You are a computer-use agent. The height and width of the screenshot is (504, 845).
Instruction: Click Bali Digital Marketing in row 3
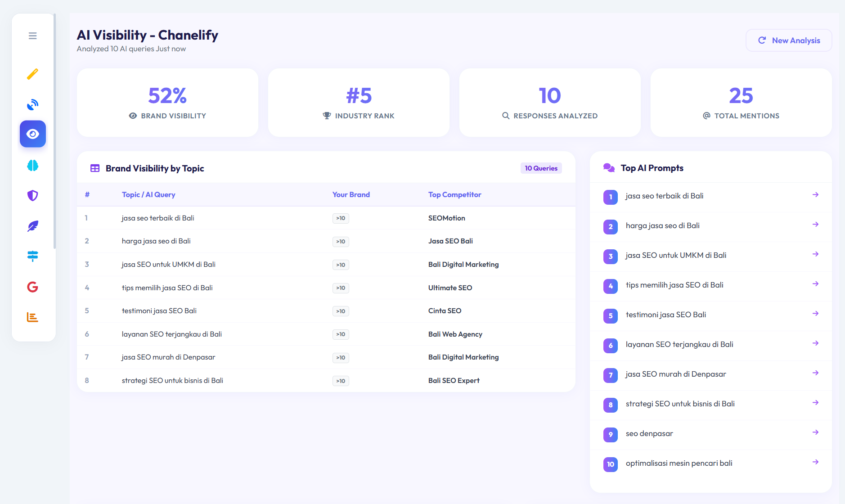(463, 265)
